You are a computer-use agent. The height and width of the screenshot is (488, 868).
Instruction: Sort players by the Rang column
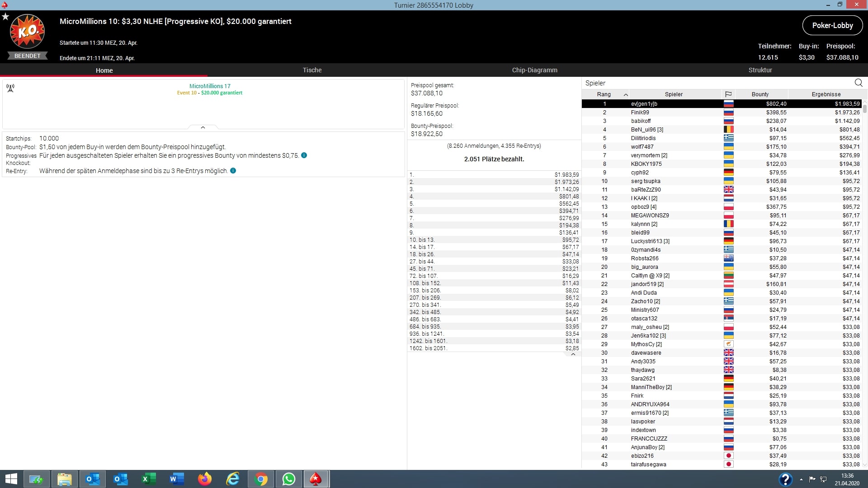click(x=604, y=94)
